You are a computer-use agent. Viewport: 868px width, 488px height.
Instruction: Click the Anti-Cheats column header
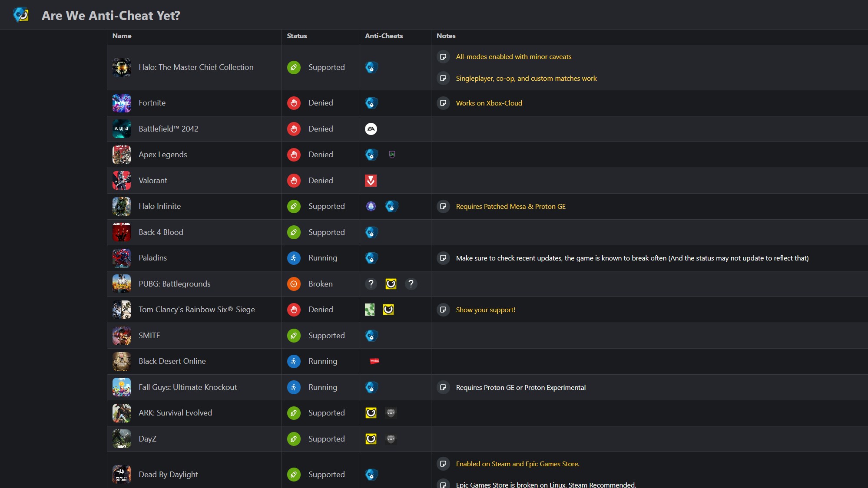click(384, 36)
